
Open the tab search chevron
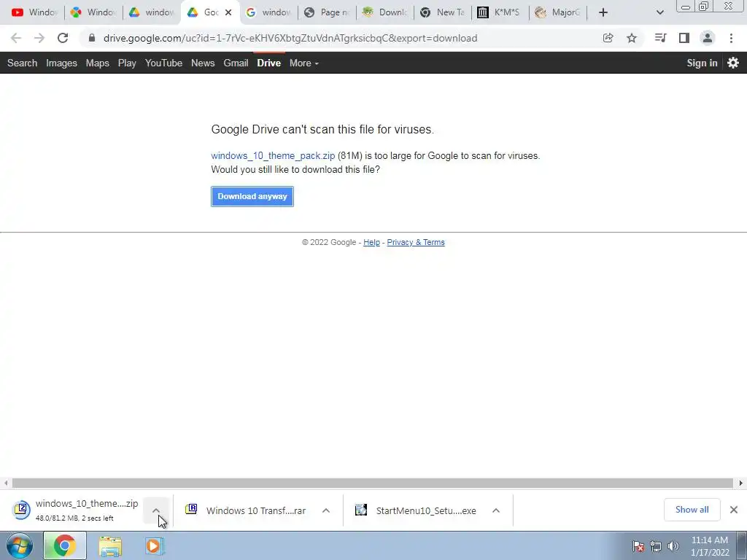tap(659, 12)
